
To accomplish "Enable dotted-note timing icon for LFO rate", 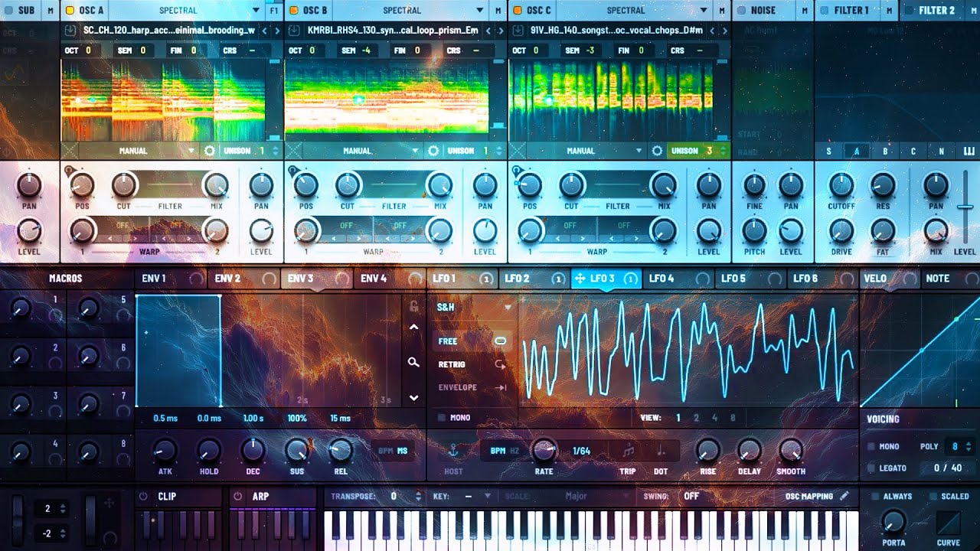I will click(x=659, y=452).
